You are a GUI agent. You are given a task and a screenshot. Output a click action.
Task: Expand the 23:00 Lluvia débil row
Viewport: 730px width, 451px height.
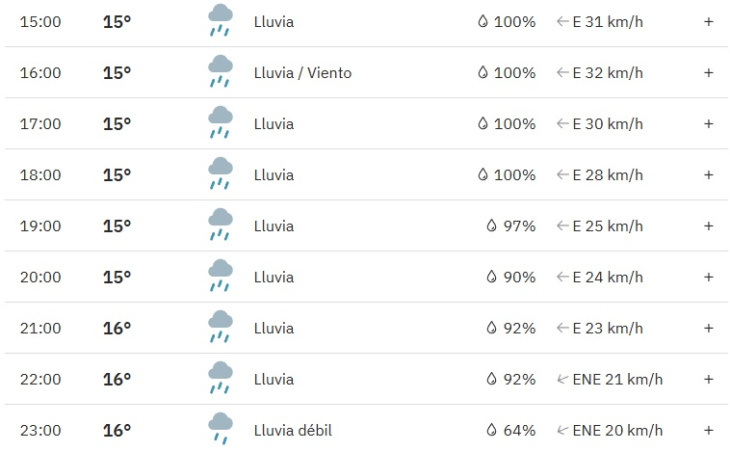coord(708,430)
